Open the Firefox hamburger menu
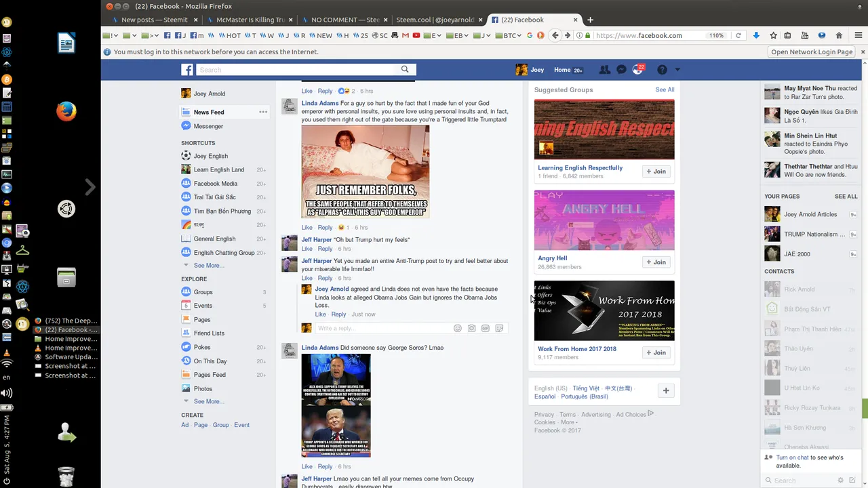This screenshot has width=868, height=488. [x=857, y=35]
